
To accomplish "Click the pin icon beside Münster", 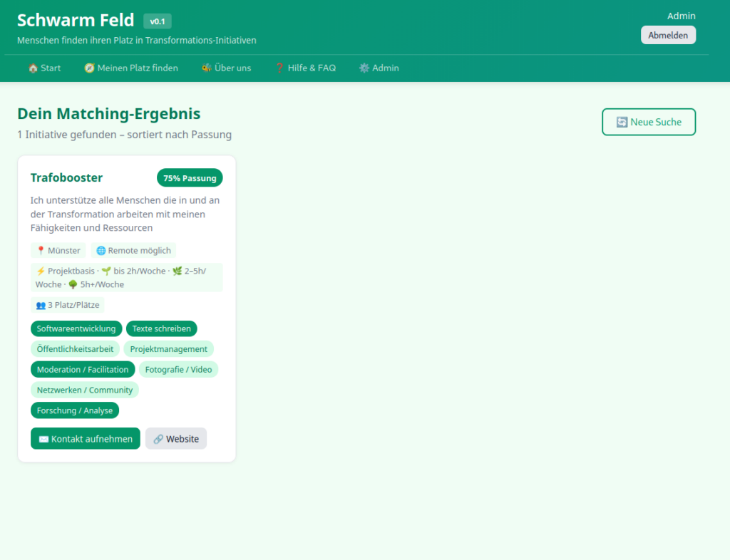I will [41, 251].
